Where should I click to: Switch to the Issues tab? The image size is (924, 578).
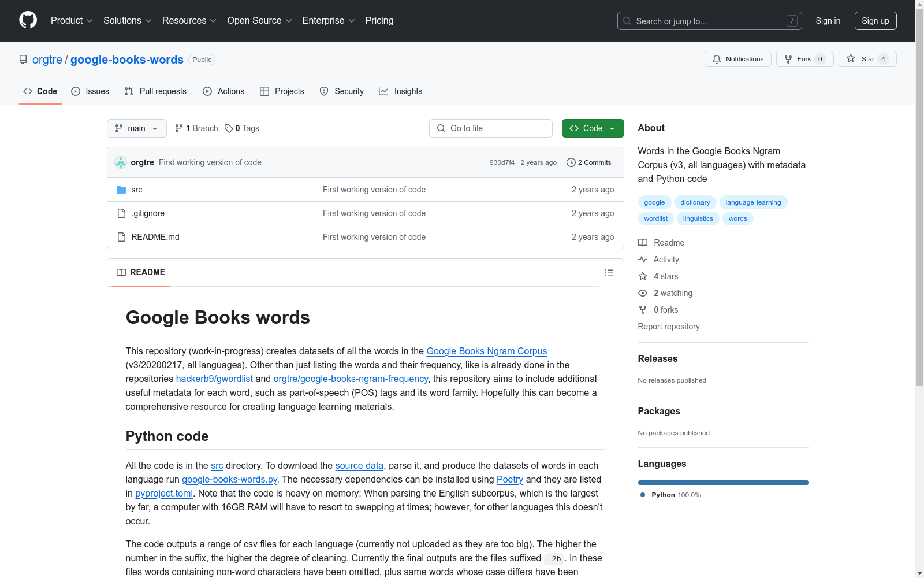pyautogui.click(x=90, y=91)
